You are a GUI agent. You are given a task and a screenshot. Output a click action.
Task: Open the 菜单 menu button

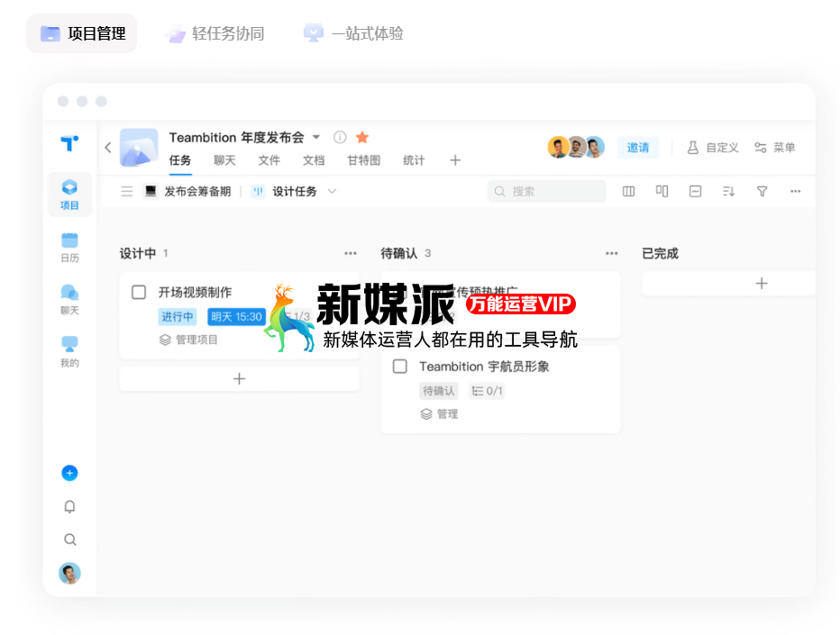point(774,147)
